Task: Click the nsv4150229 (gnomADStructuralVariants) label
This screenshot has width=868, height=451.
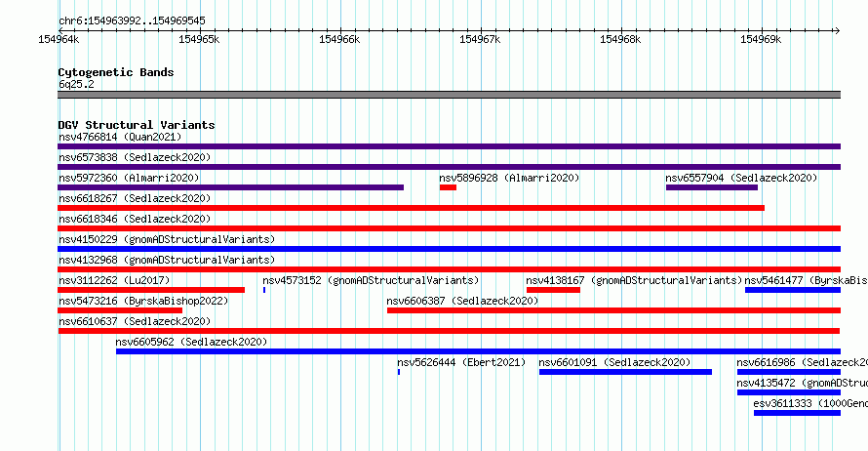Action: click(x=167, y=239)
